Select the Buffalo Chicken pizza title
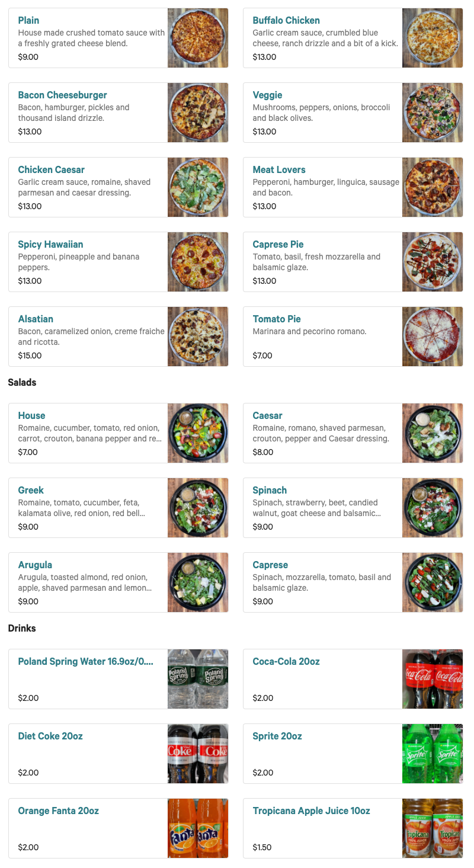 pos(286,21)
